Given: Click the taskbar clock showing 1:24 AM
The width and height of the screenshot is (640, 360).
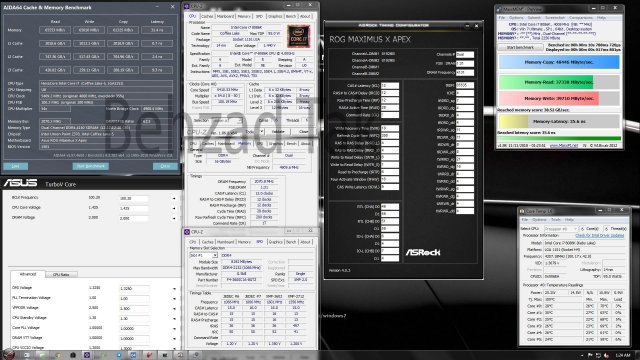Looking at the screenshot, I should (623, 356).
